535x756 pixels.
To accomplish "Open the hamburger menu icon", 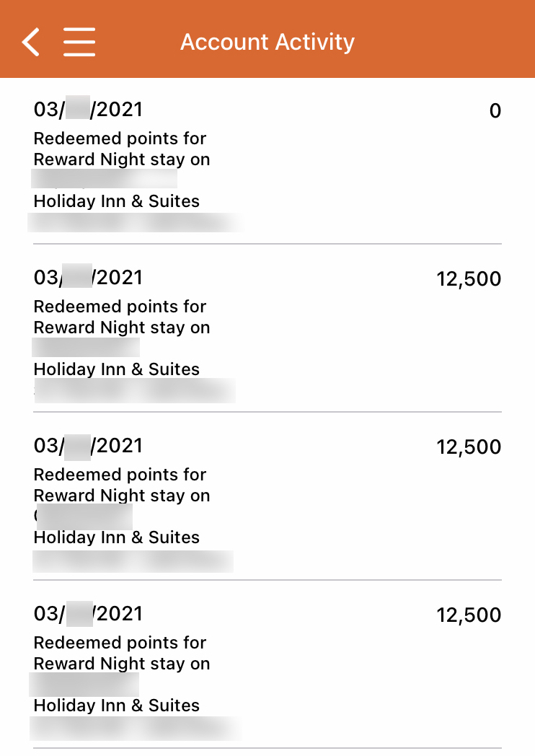I will 79,42.
